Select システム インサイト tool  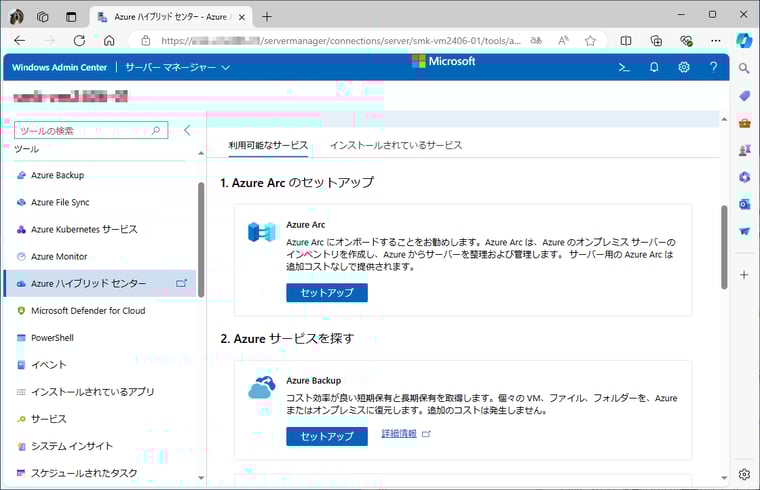(100, 446)
